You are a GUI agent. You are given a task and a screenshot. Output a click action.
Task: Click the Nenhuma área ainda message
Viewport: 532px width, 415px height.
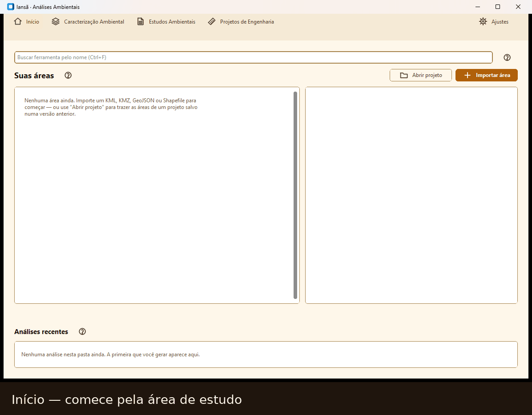111,107
